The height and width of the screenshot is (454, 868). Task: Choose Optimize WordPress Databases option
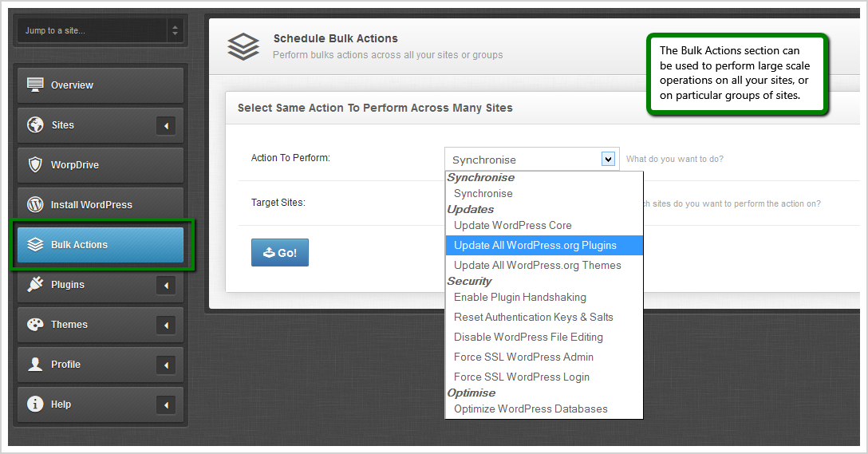pos(544,409)
